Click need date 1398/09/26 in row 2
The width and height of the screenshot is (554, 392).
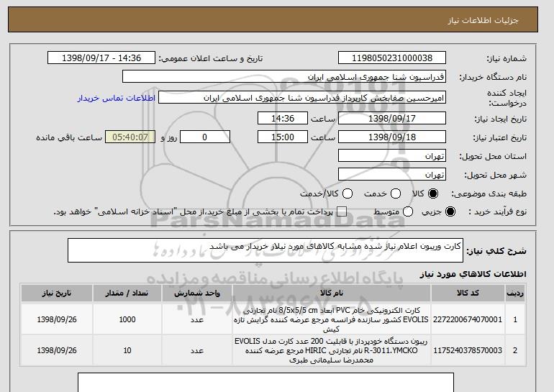57,350
